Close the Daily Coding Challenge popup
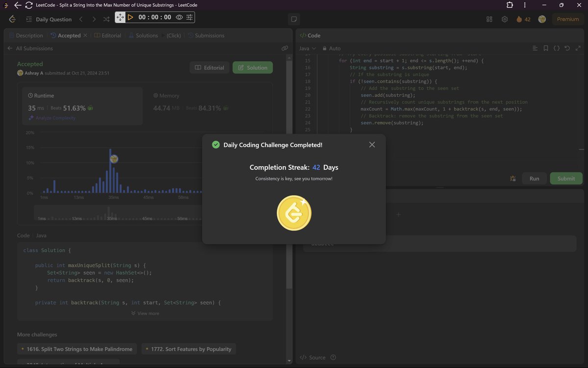 372,145
